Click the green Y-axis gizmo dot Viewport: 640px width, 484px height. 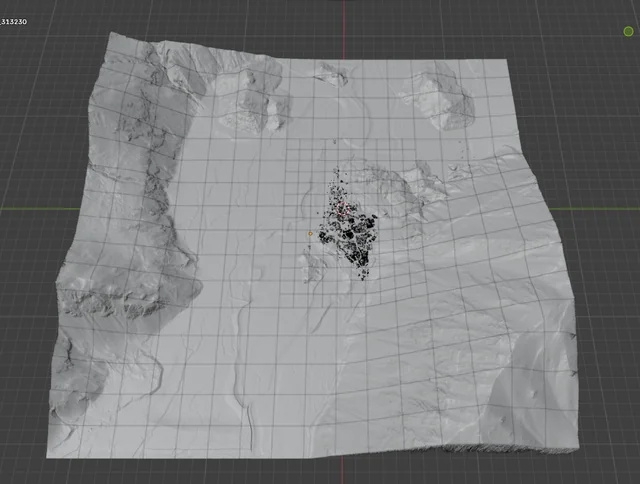627,32
